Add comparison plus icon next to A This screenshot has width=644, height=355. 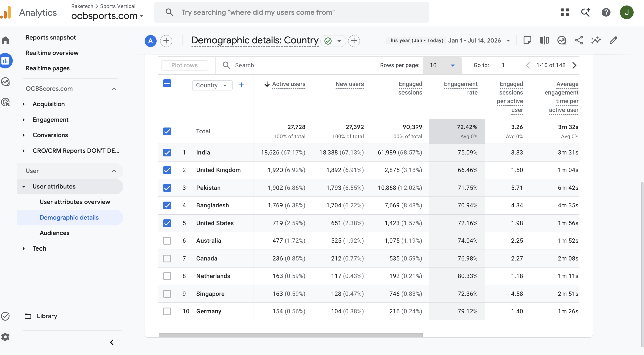[x=166, y=41]
